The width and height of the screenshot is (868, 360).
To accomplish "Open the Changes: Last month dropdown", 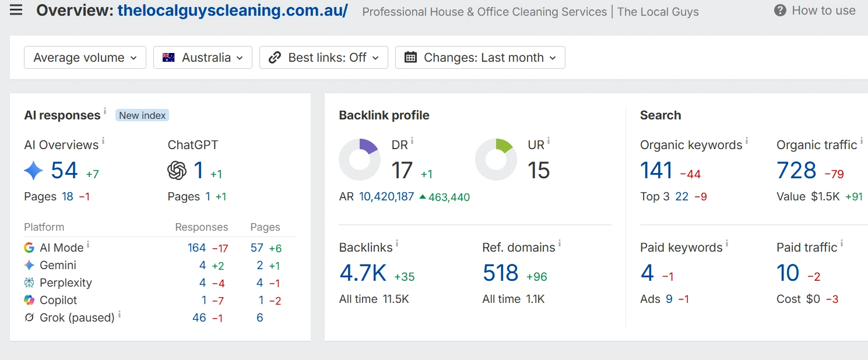I will point(480,58).
